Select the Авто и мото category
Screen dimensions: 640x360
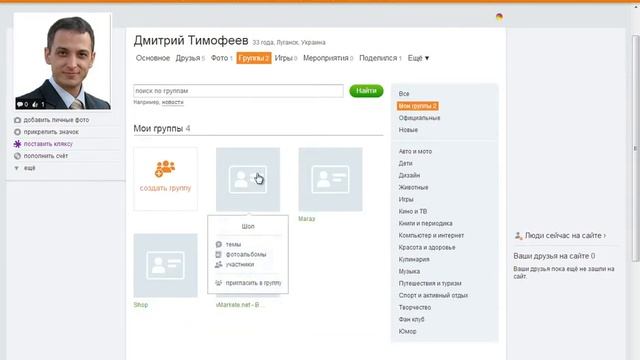(x=415, y=151)
